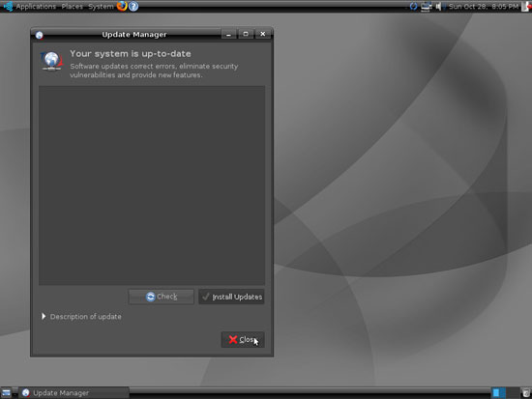532x399 pixels.
Task: Click the Install Updates button
Action: [x=231, y=297]
